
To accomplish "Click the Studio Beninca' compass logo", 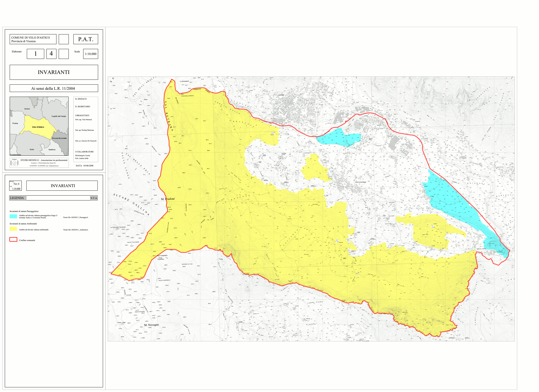I will (x=15, y=163).
